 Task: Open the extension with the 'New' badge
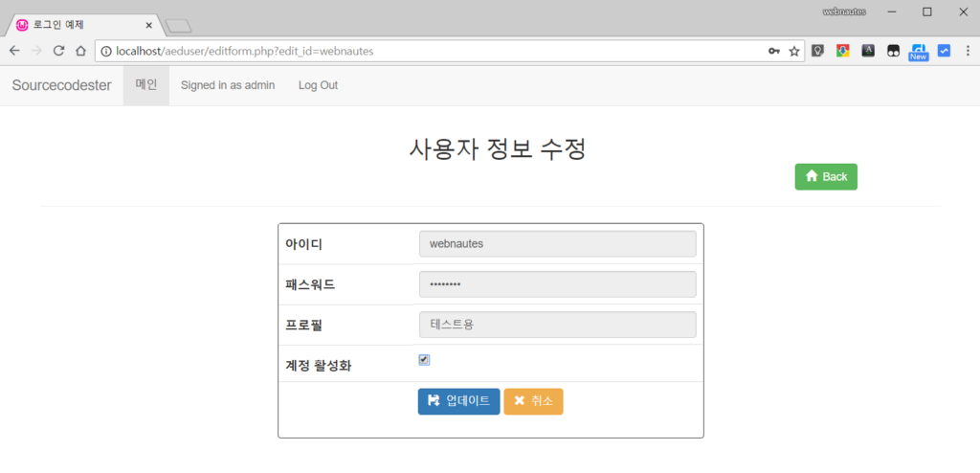pos(918,52)
